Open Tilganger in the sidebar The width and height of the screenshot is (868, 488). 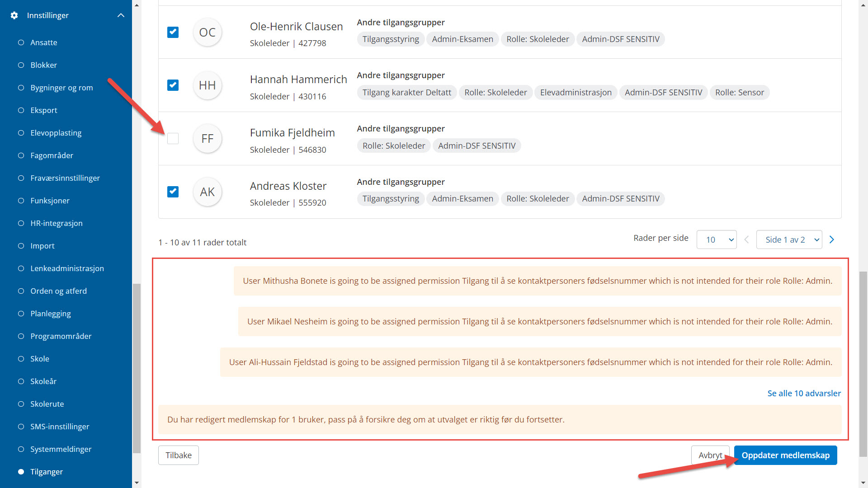[46, 472]
